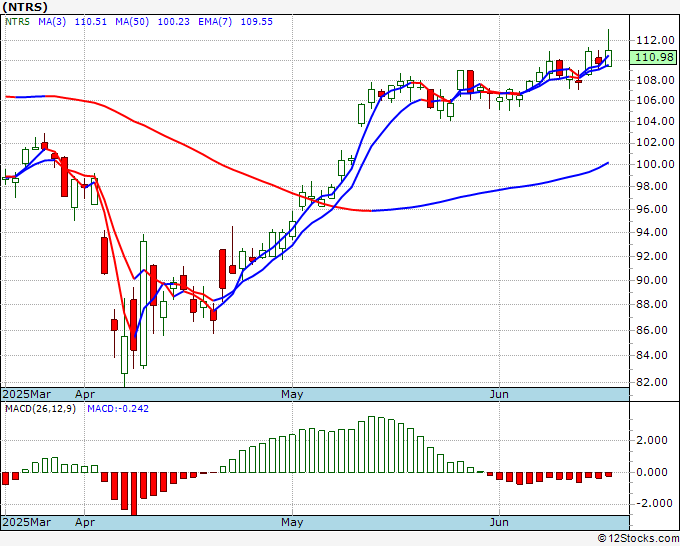Click the 100.00 price axis label
Viewport: 680px width, 546px height.
[655, 164]
